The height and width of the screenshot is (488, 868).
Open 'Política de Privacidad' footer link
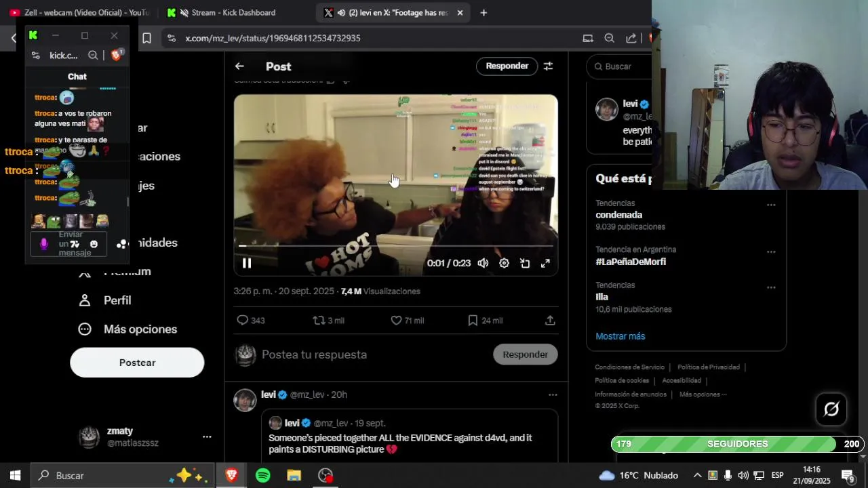[x=708, y=367]
